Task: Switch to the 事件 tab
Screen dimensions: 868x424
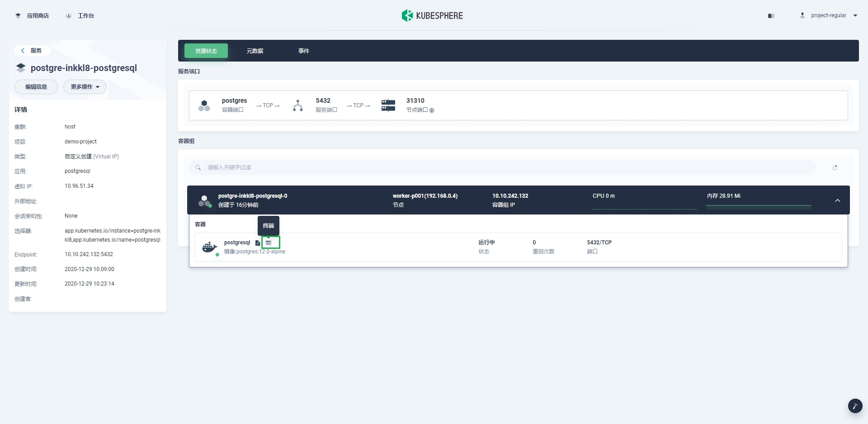Action: point(304,51)
